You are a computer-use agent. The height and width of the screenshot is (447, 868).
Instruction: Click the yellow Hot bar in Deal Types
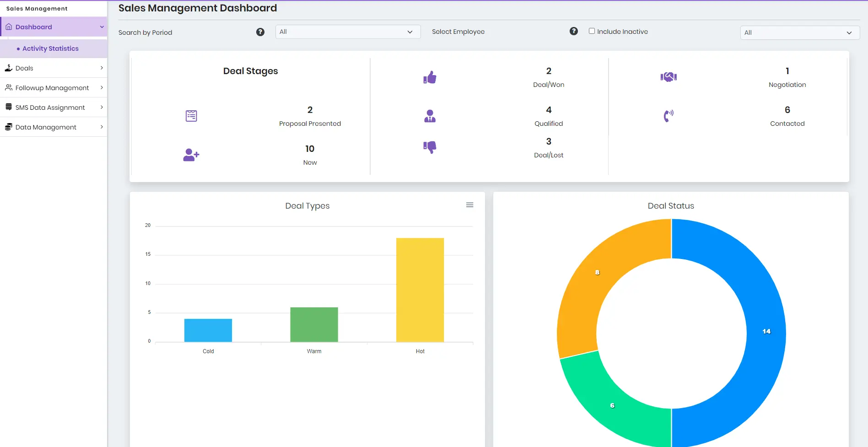[x=420, y=290]
